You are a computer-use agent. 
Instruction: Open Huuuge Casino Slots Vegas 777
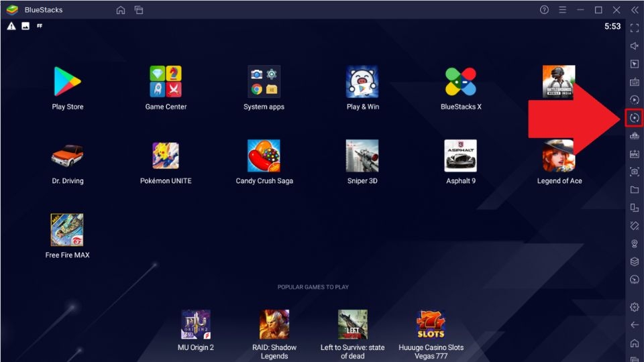pyautogui.click(x=431, y=324)
